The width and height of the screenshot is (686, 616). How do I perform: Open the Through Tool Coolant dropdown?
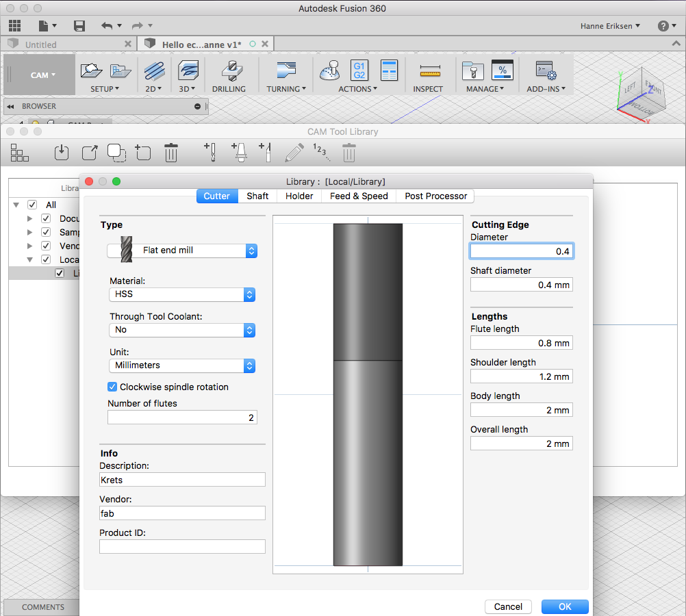click(182, 330)
